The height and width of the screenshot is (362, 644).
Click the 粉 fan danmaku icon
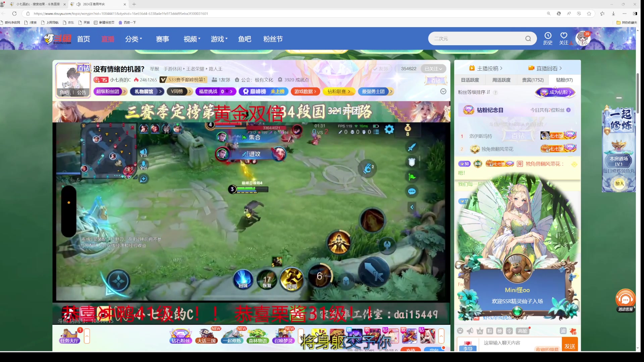[x=490, y=331]
